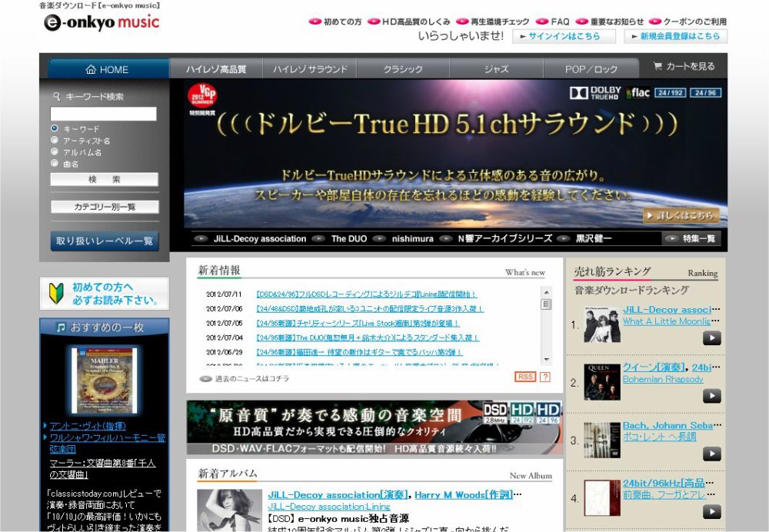
Task: Click the 原音質 DSD HD banner
Action: point(375,427)
